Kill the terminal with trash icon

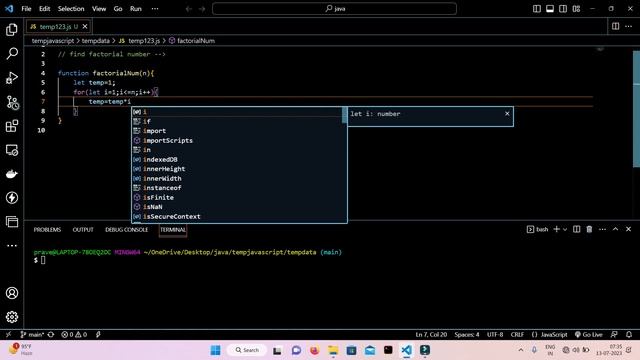(589, 229)
